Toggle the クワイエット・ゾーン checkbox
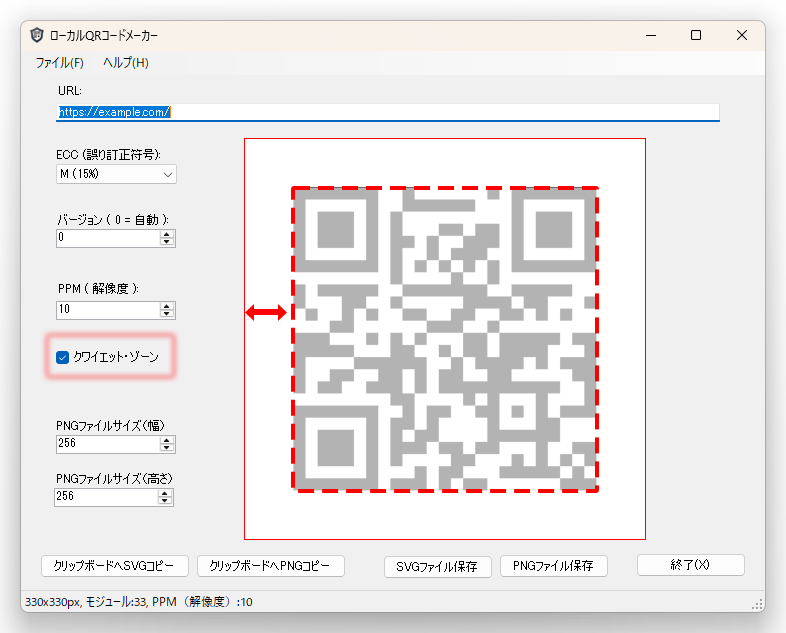The height and width of the screenshot is (633, 786). click(63, 357)
